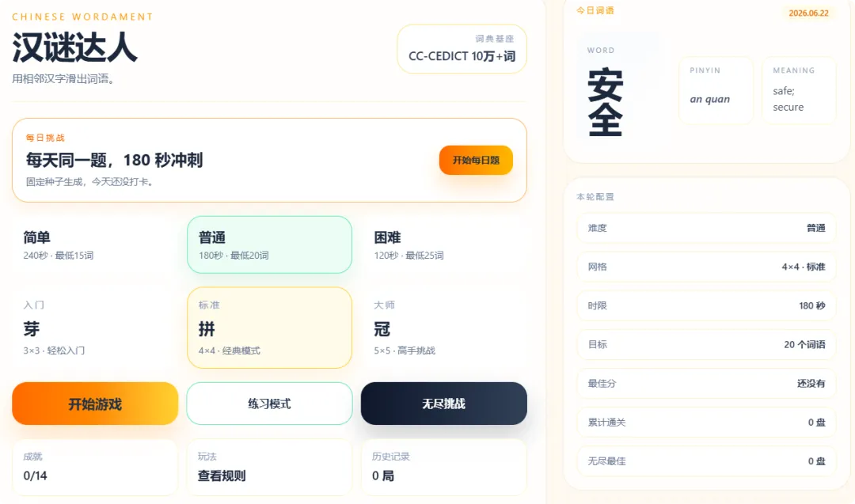The height and width of the screenshot is (504, 855).
Task: Open 练习模式 practice mode
Action: tap(269, 404)
